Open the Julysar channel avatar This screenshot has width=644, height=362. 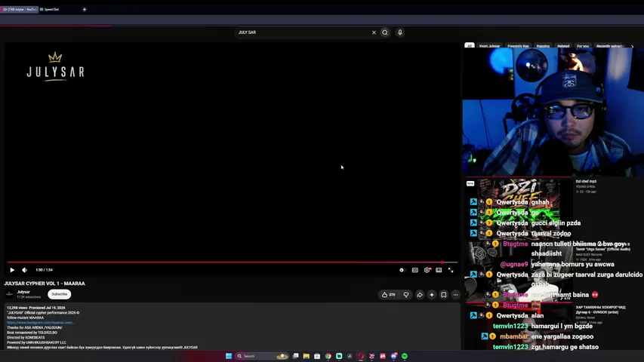(9, 294)
